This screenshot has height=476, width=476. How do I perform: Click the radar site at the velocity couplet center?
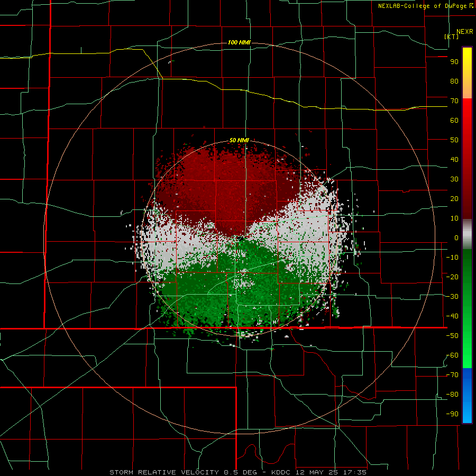click(x=240, y=238)
